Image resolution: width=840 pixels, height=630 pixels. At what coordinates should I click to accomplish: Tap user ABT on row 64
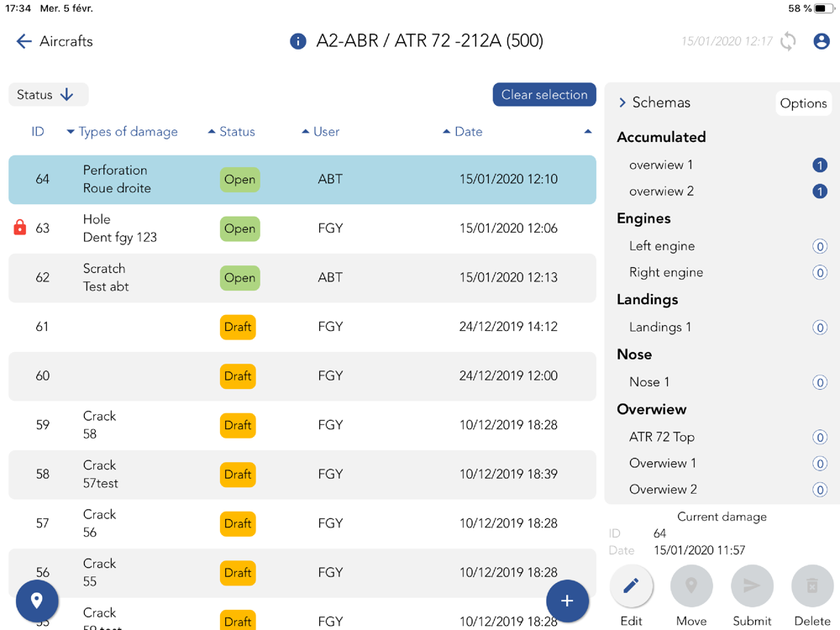(x=330, y=180)
